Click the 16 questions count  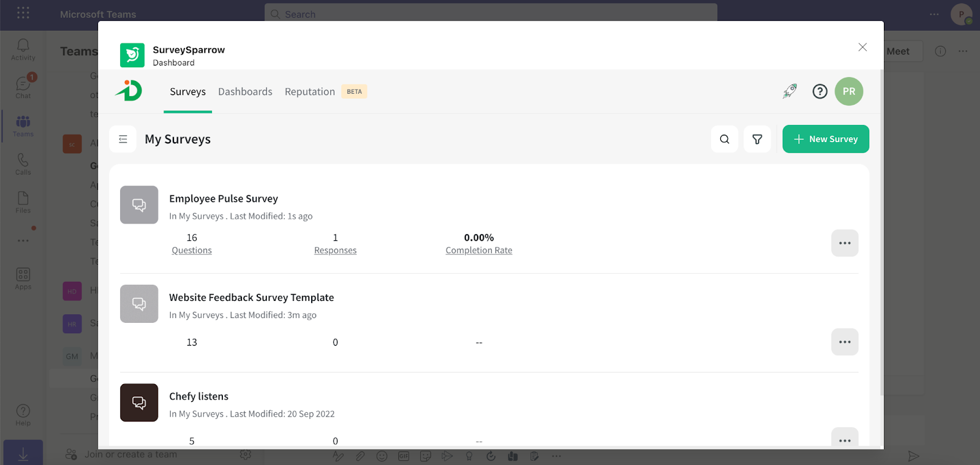click(x=192, y=238)
